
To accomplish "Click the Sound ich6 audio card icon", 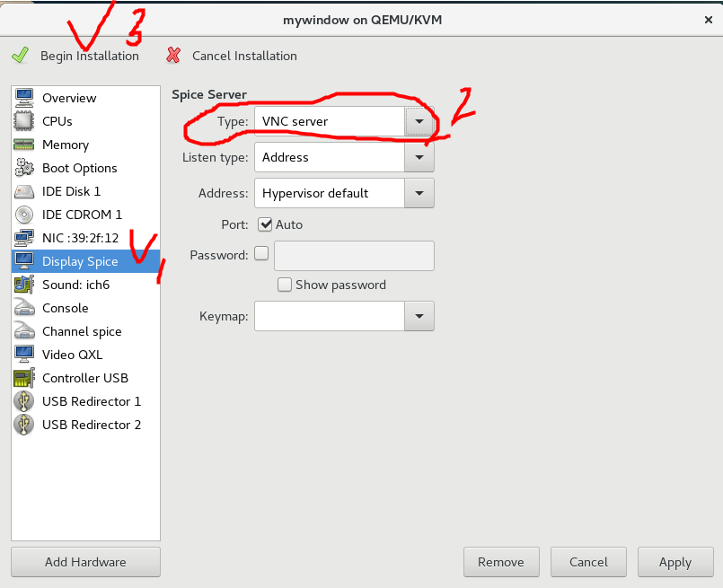I will 24,285.
